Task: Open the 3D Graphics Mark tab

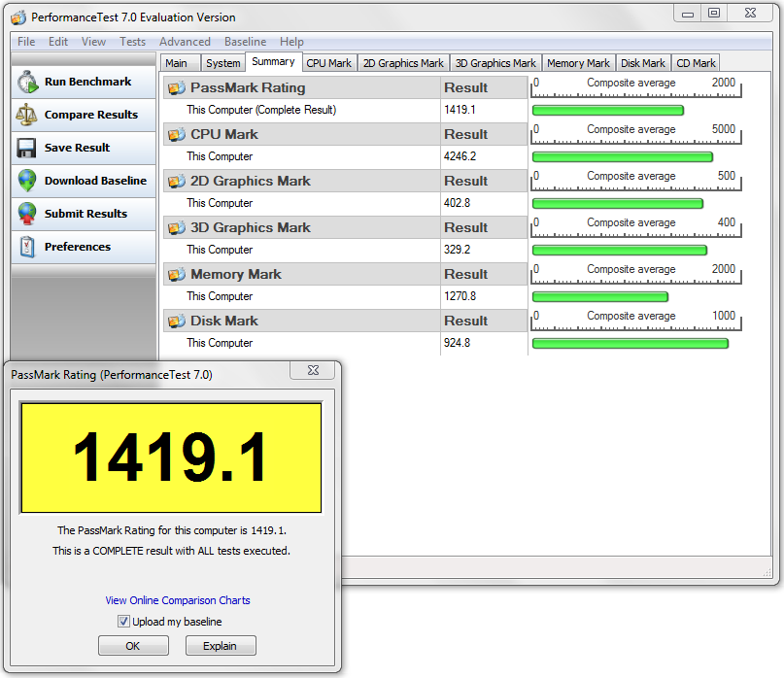Action: pos(495,63)
